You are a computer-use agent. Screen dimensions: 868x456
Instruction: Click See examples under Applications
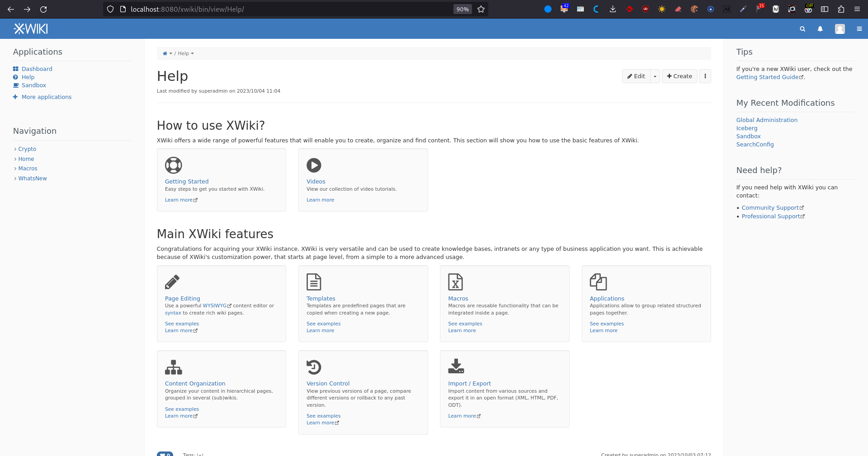pos(607,324)
